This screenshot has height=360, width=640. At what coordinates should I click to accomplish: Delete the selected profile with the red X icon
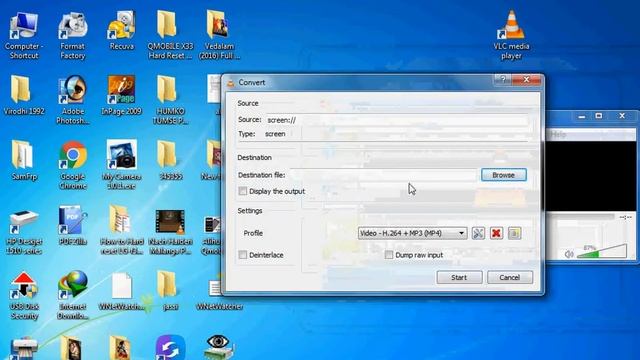click(496, 233)
